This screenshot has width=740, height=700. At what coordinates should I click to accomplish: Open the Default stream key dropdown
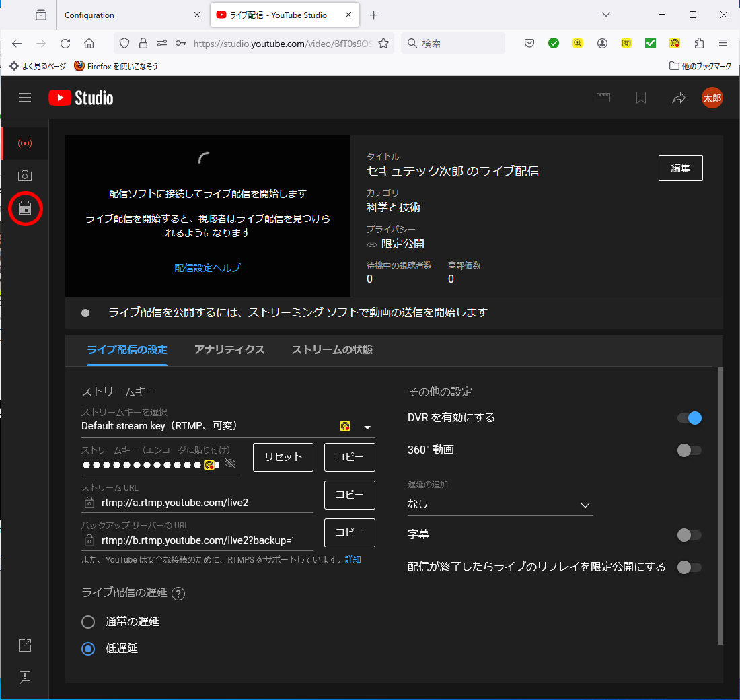click(x=229, y=426)
